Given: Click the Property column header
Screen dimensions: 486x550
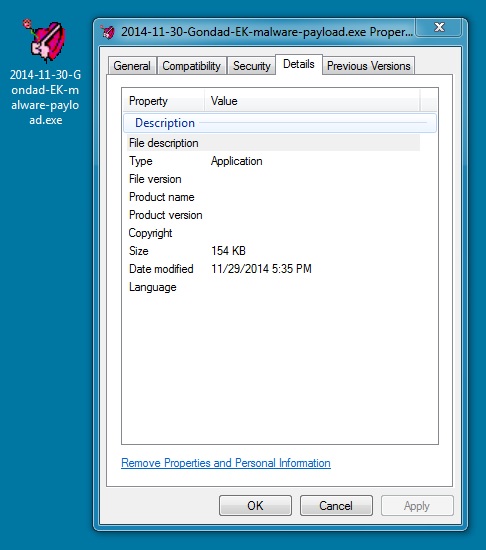Looking at the screenshot, I should [164, 101].
